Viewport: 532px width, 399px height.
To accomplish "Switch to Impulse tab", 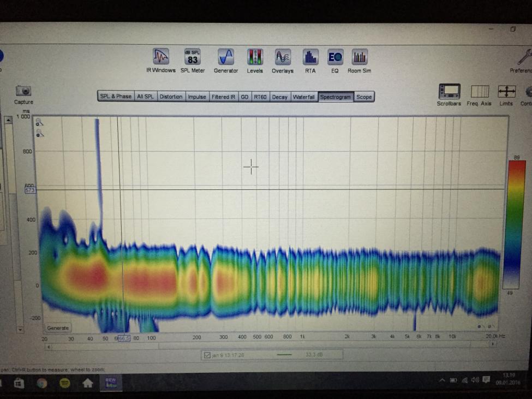I will coord(197,97).
